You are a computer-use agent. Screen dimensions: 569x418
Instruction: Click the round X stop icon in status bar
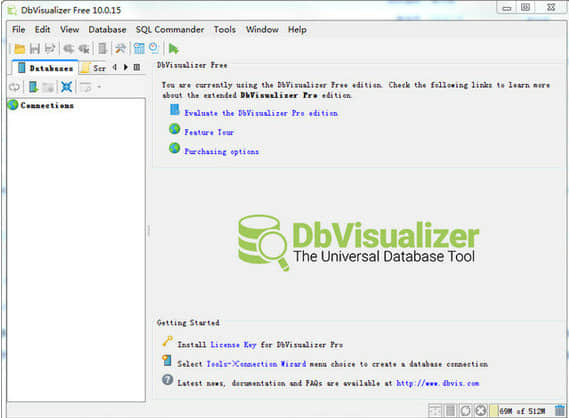point(480,411)
